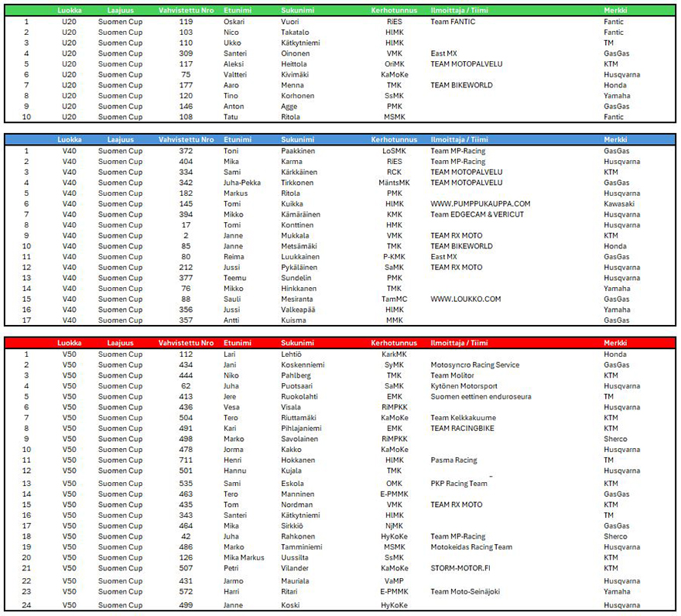
Task: Click the WWW.PUMPPUKAUPPA.COM team entry
Action: pyautogui.click(x=480, y=204)
